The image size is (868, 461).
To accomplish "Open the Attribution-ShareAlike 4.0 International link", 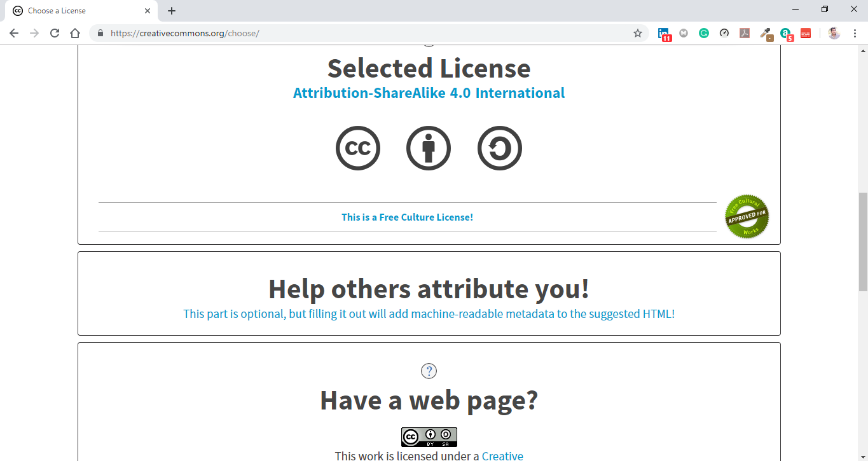I will 429,93.
